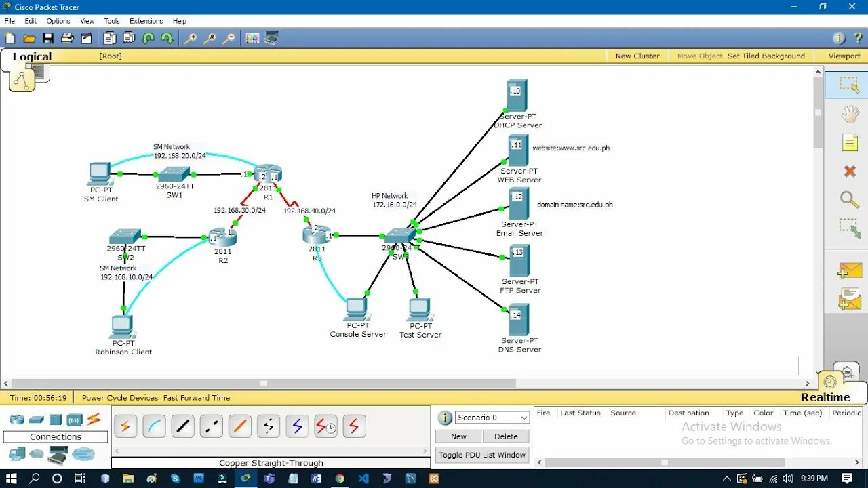Select the Wireless Devices category
Image resolution: width=868 pixels, height=488 pixels.
(75, 420)
